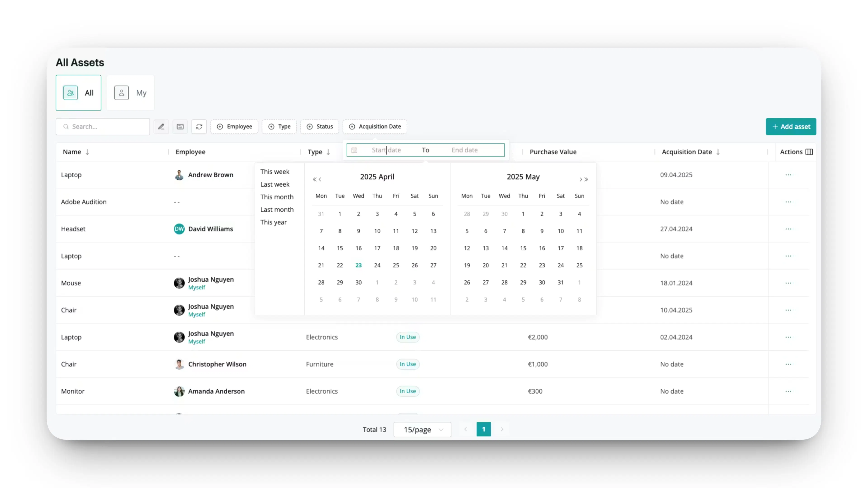Click the Add asset button
The image size is (868, 488).
[x=791, y=126]
